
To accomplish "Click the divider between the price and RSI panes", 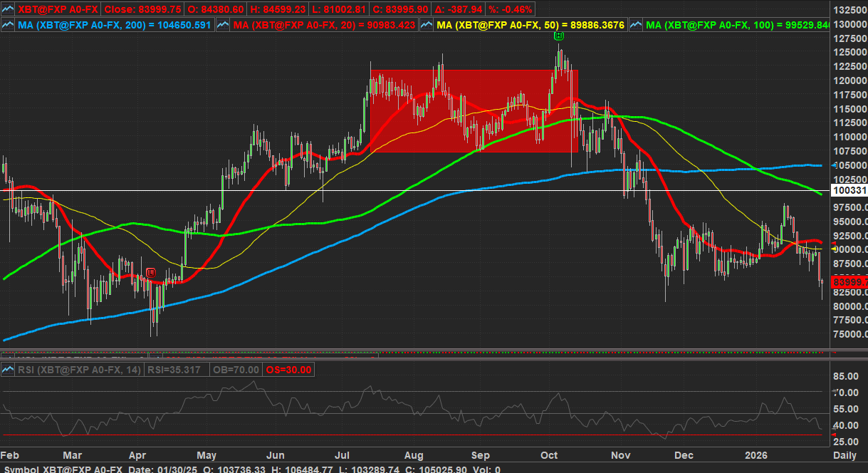I will tap(413, 354).
